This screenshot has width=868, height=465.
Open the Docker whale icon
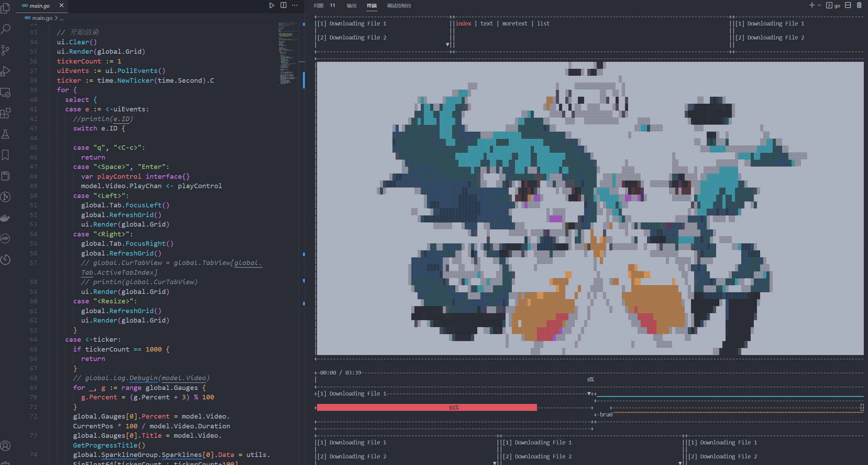pos(5,218)
